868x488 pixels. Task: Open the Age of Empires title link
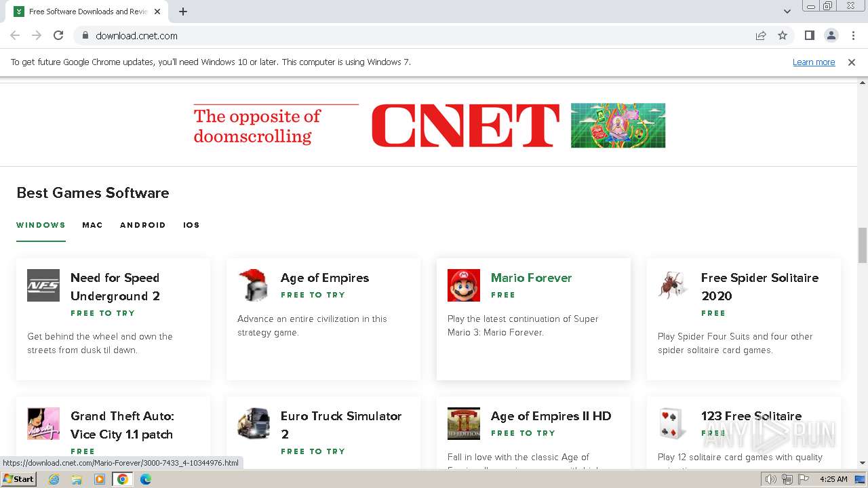pyautogui.click(x=325, y=278)
